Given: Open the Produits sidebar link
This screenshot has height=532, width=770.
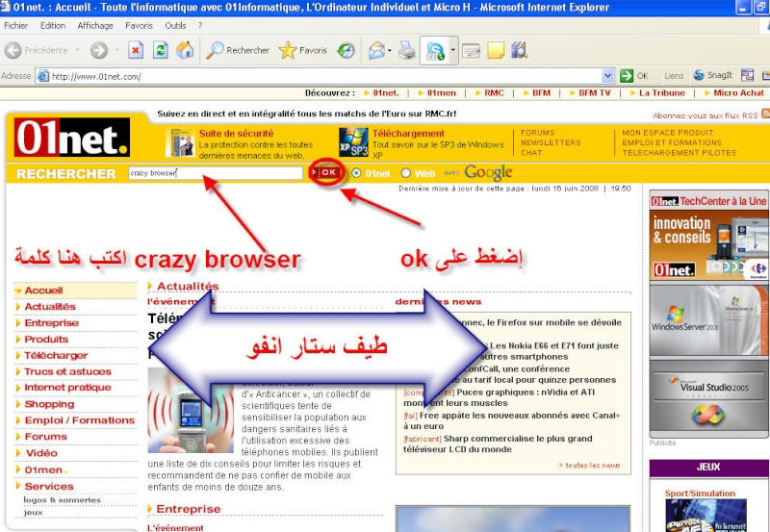Looking at the screenshot, I should pos(46,340).
